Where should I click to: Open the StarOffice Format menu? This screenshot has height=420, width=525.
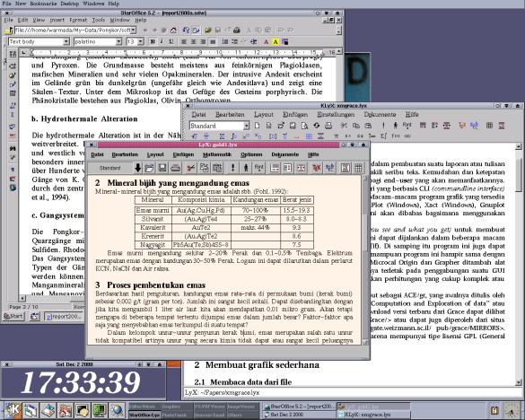tap(78, 20)
